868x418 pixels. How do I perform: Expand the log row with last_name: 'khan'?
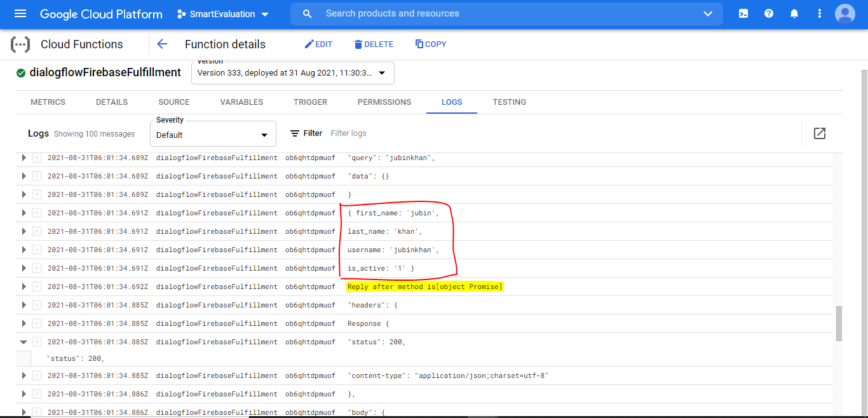[x=24, y=231]
